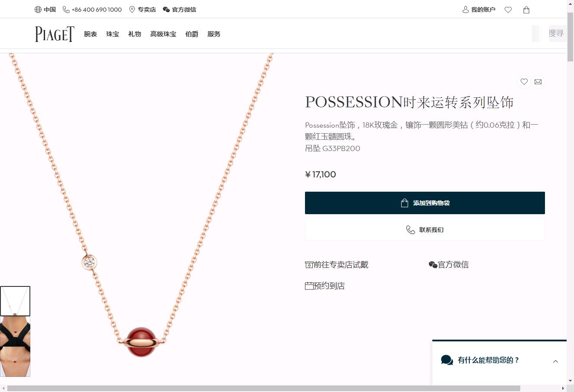
Task: Share product via envelope email icon
Action: [538, 82]
